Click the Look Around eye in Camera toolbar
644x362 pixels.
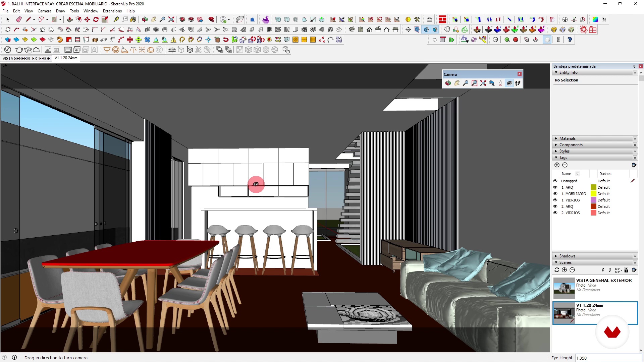pos(509,83)
